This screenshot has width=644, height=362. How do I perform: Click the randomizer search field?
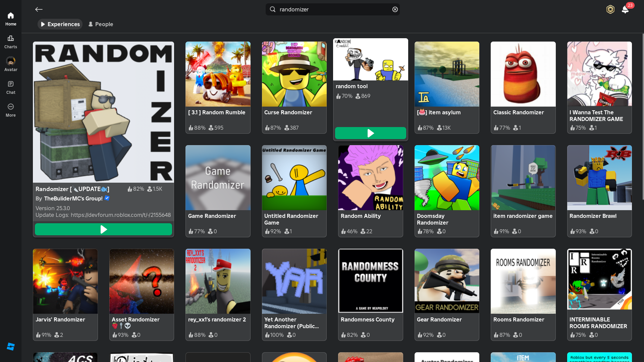coord(332,9)
